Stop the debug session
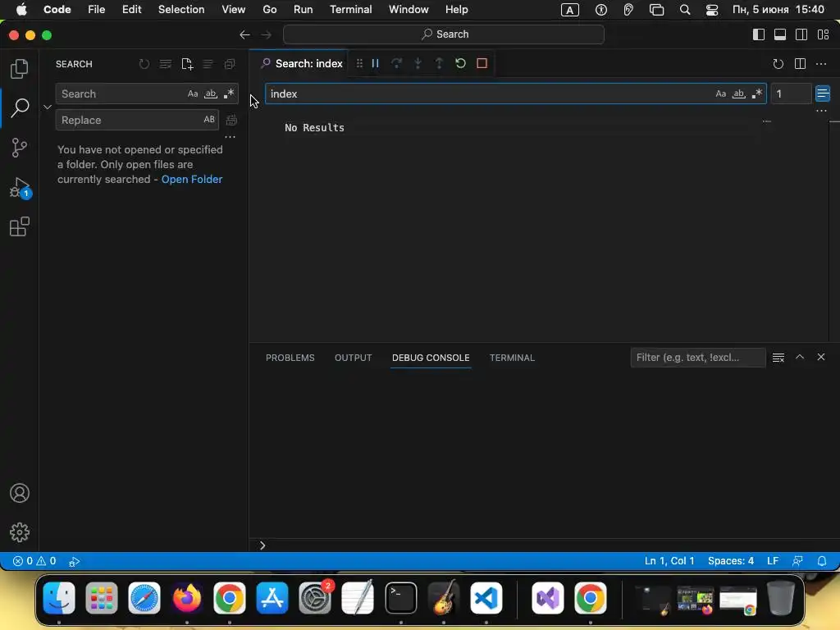 point(482,63)
